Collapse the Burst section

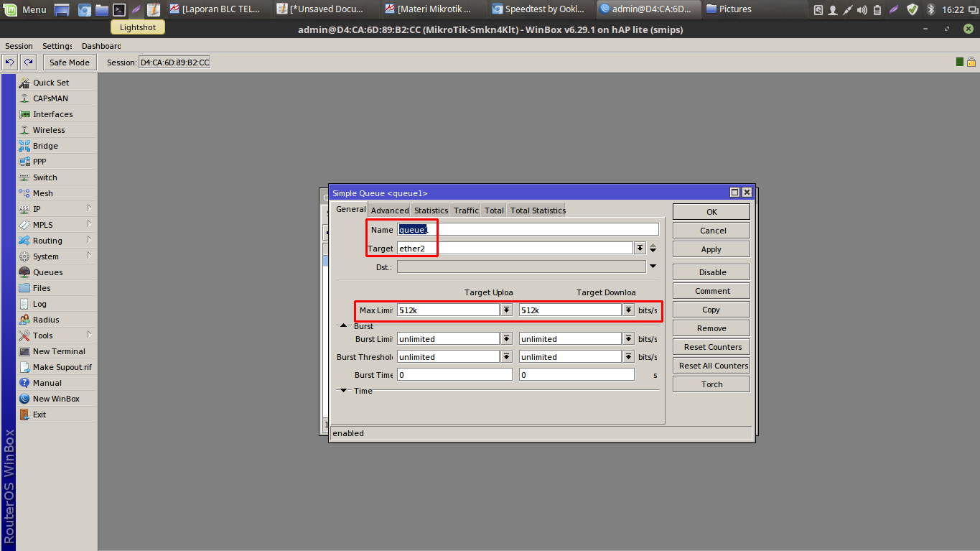point(343,326)
